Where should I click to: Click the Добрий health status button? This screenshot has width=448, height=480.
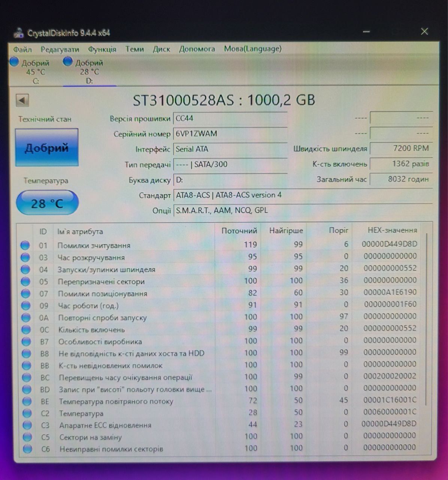pos(47,147)
